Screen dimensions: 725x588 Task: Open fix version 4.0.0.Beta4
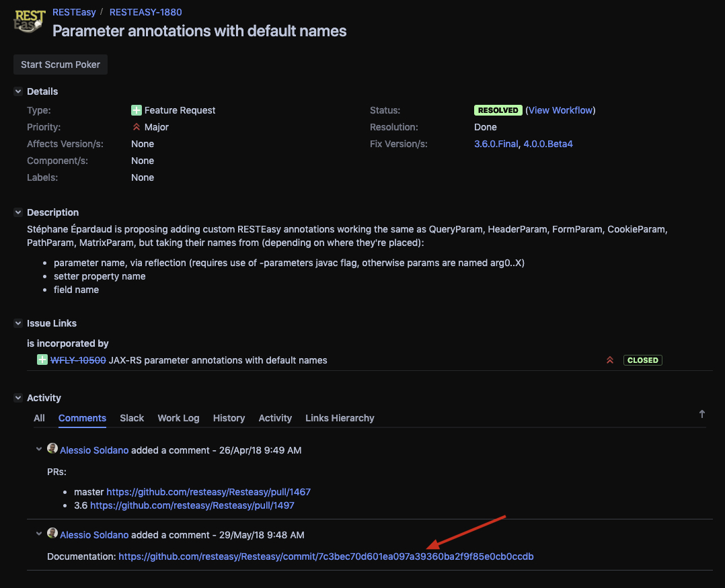click(548, 144)
